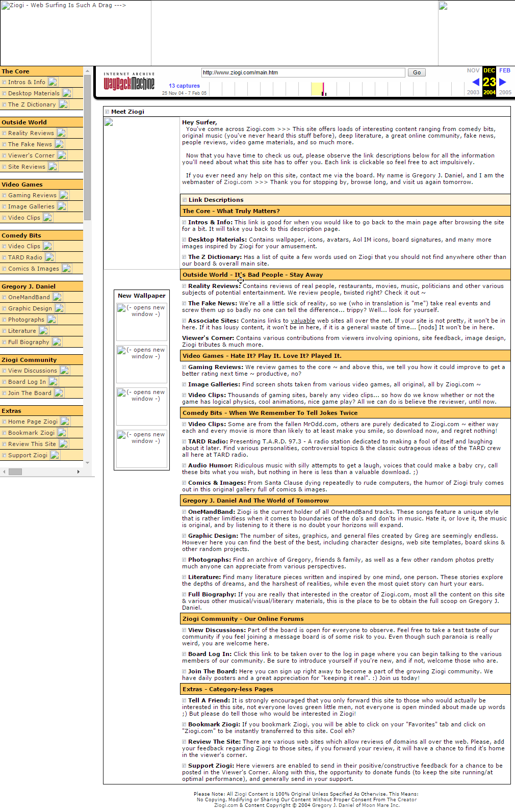This screenshot has width=515, height=812.
Task: Click the Wayback URL input field
Action: coord(303,72)
